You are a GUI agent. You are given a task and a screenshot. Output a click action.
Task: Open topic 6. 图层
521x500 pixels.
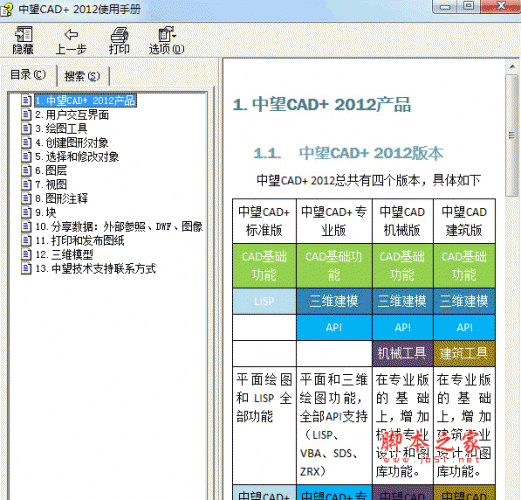[x=51, y=170]
